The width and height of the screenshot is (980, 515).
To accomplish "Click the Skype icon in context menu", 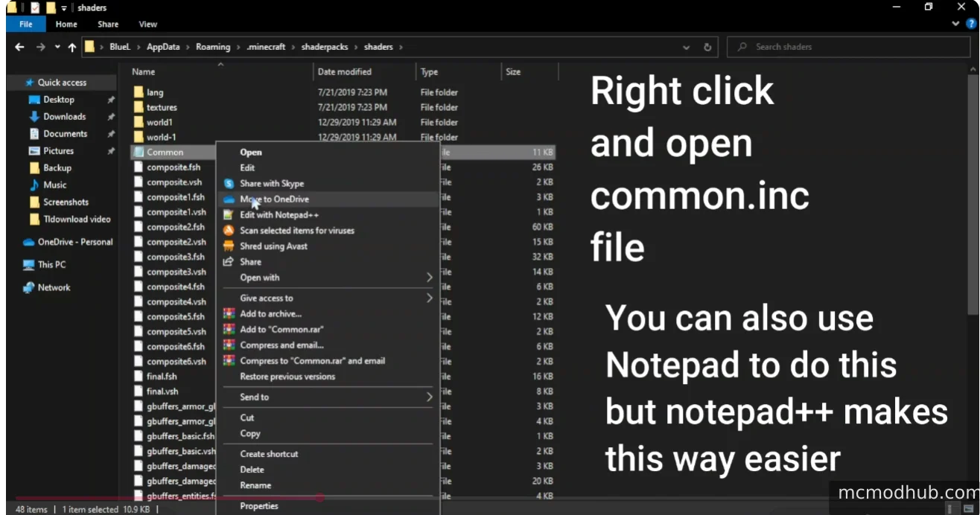I will (x=229, y=184).
